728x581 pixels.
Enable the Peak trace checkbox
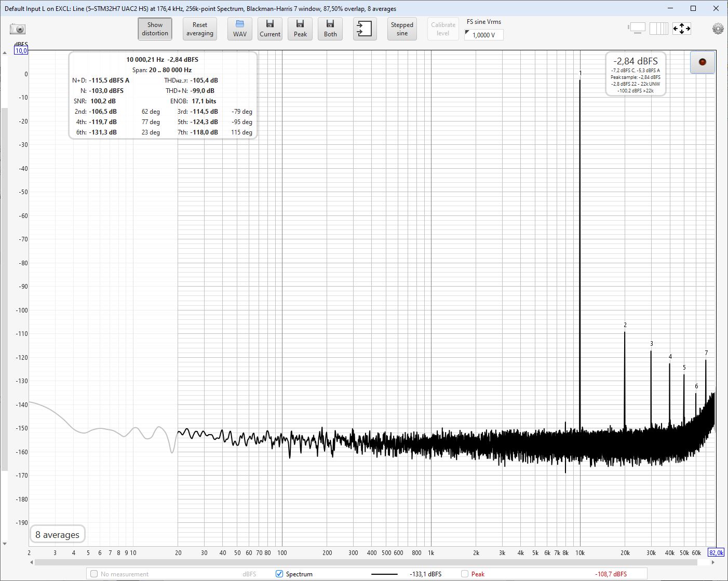coord(465,574)
